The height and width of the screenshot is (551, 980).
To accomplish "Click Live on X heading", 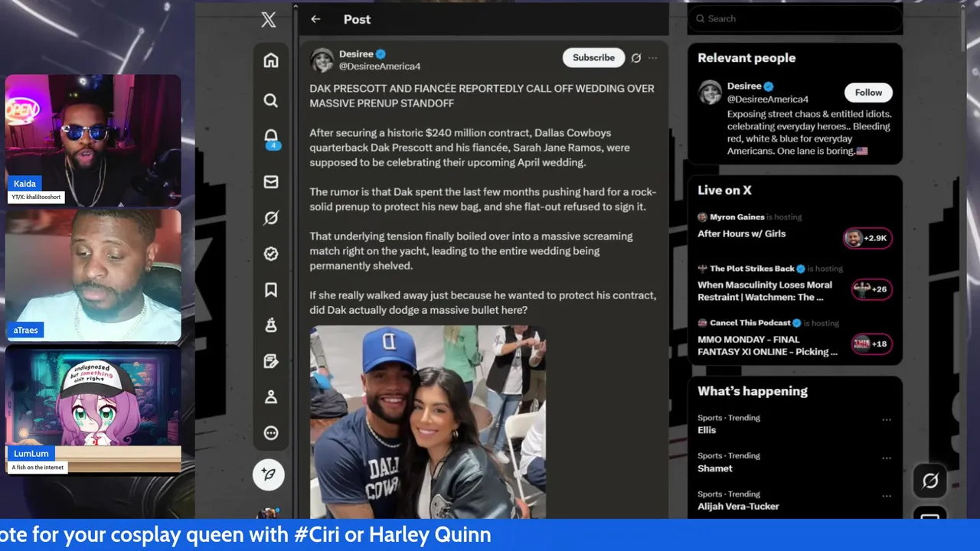I will (724, 191).
